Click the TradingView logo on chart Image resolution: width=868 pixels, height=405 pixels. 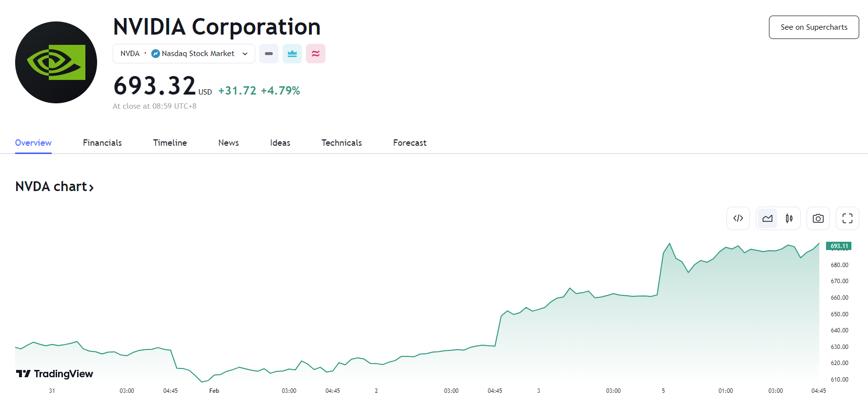coord(55,374)
